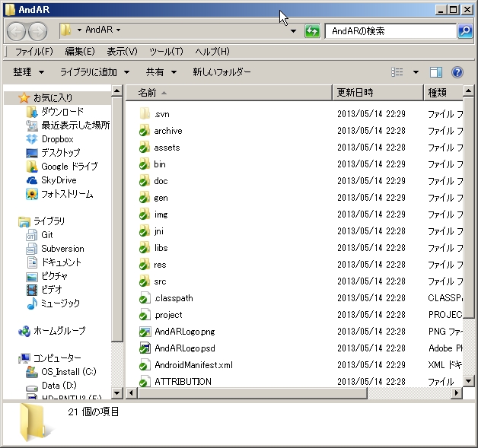This screenshot has height=448, width=478.
Task: Click the ダウンロード folder icon
Action: coord(32,112)
